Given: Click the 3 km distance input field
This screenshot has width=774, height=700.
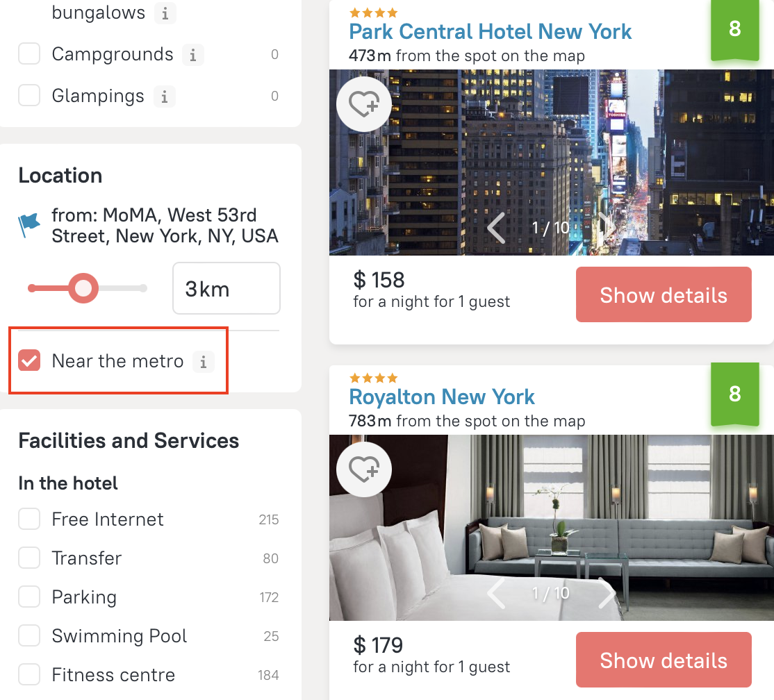Looking at the screenshot, I should [227, 288].
